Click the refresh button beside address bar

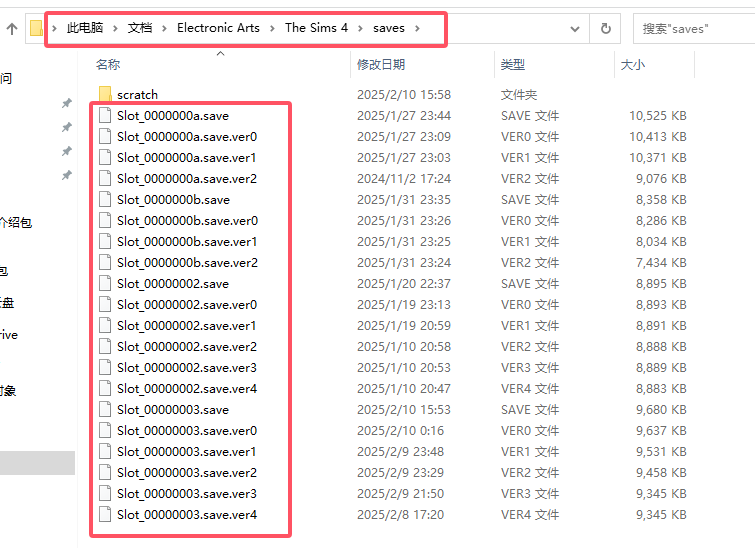coord(605,29)
